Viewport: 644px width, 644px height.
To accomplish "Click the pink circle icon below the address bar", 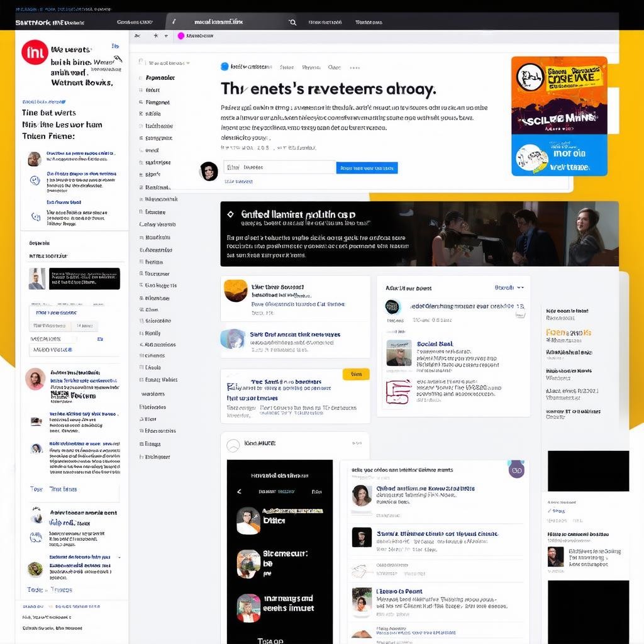I will [x=181, y=36].
